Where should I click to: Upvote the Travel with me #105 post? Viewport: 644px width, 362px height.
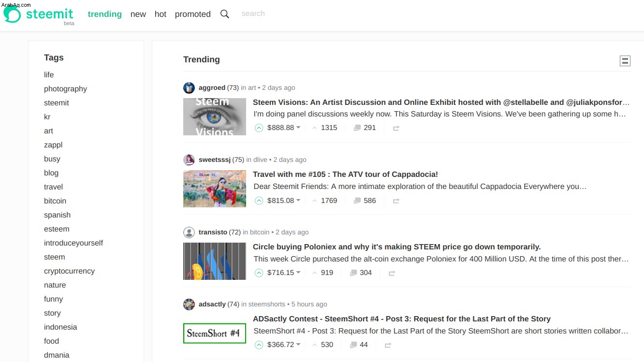click(259, 201)
